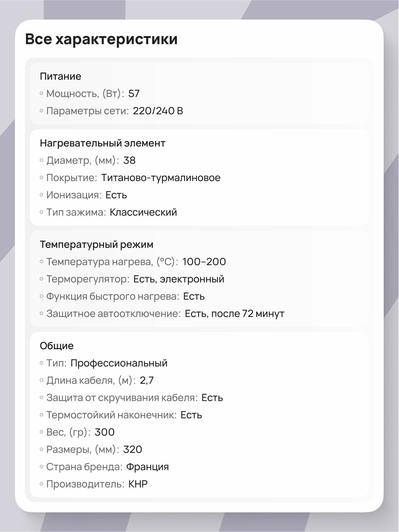Select 'Классический' clamp type value

click(x=143, y=212)
